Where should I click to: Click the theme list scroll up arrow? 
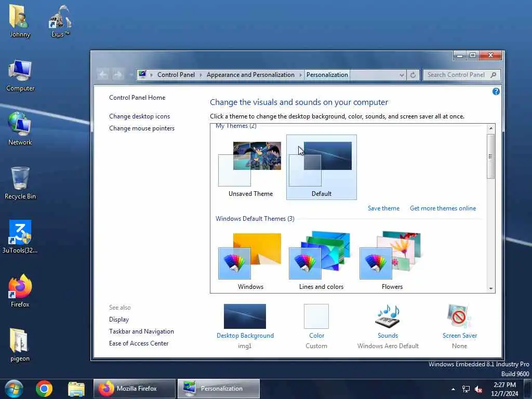coord(490,128)
